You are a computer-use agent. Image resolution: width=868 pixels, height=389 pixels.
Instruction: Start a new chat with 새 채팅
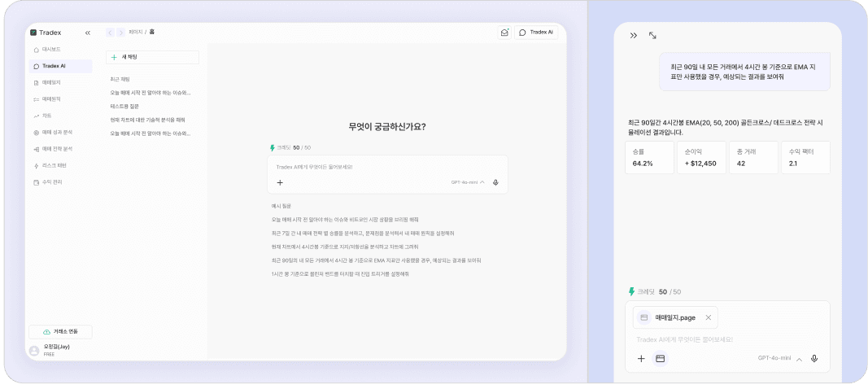click(x=152, y=57)
